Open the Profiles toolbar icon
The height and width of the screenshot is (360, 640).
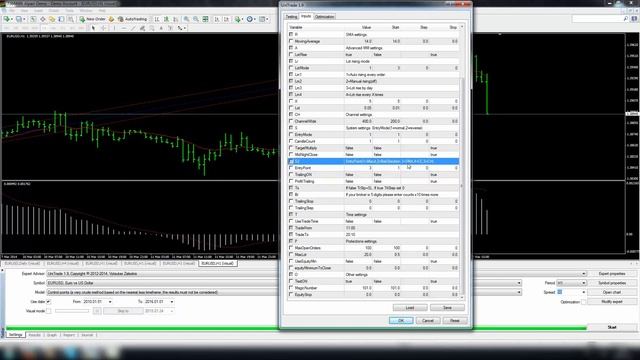(18, 19)
